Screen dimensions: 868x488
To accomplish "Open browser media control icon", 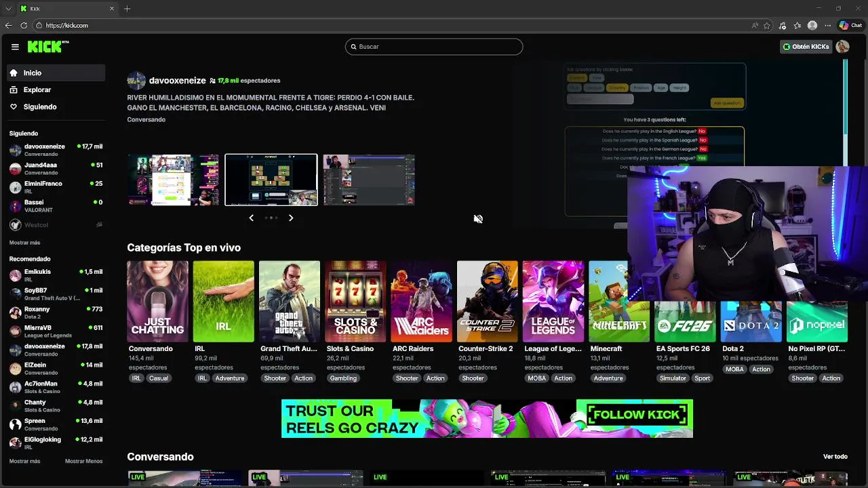I will [x=783, y=26].
